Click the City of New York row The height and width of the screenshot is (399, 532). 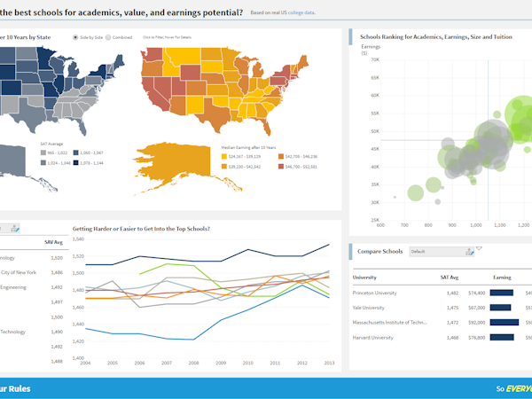[x=19, y=272]
